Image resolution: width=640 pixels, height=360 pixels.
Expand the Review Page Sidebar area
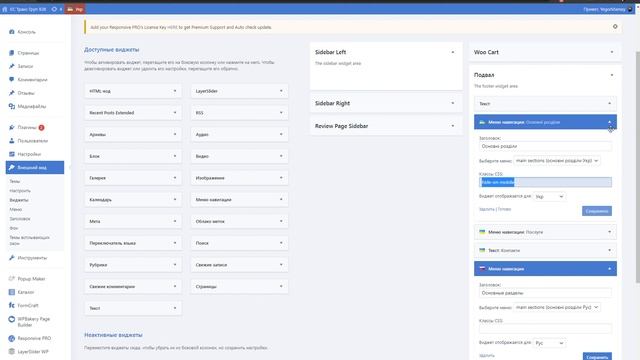coord(453,126)
